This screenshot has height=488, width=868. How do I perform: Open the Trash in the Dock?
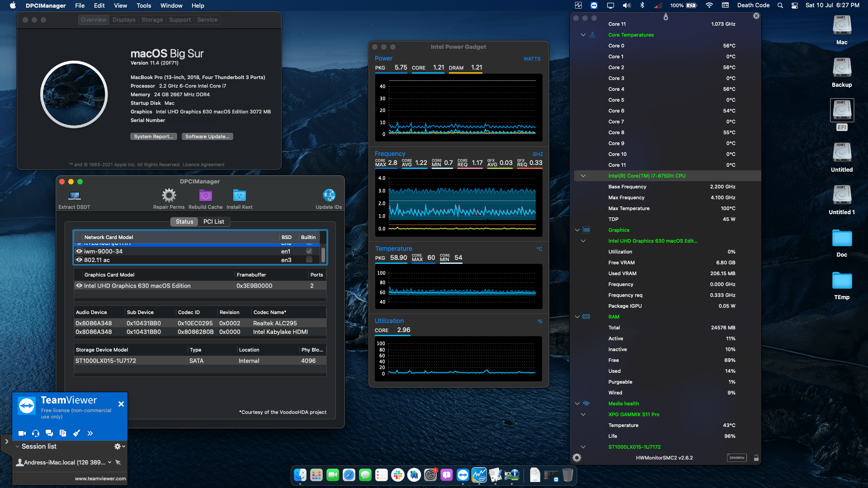(568, 475)
